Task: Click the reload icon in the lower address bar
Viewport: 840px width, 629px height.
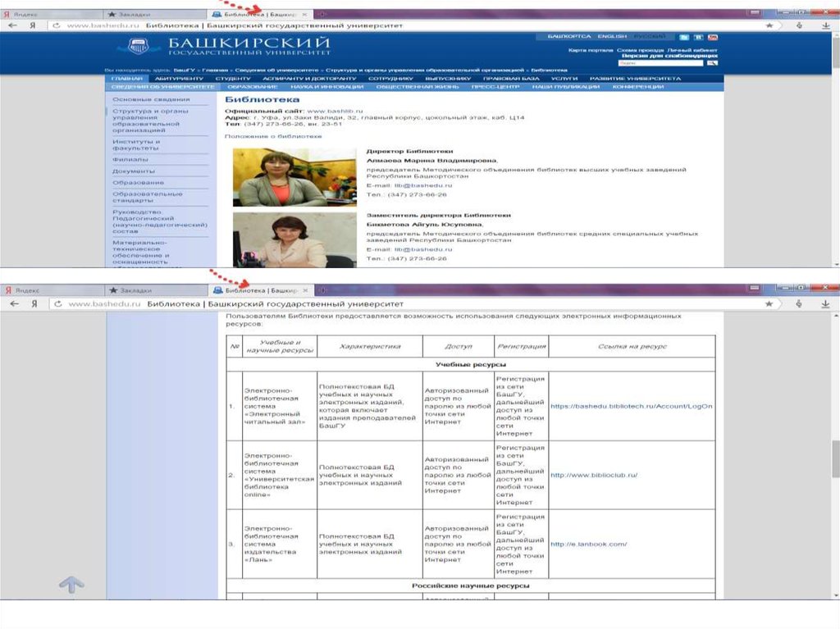Action: [57, 303]
